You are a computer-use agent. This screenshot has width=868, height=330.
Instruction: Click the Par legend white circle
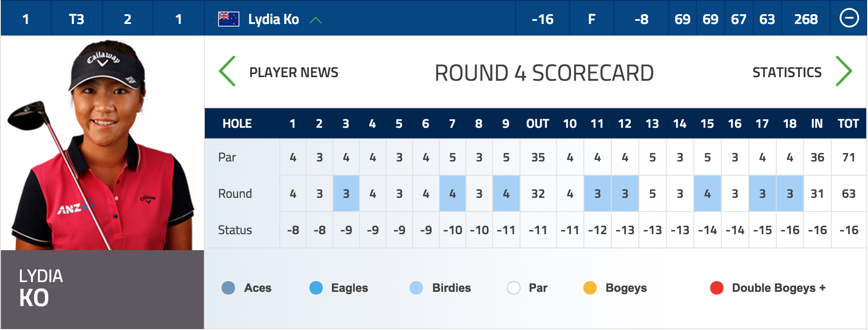point(514,288)
